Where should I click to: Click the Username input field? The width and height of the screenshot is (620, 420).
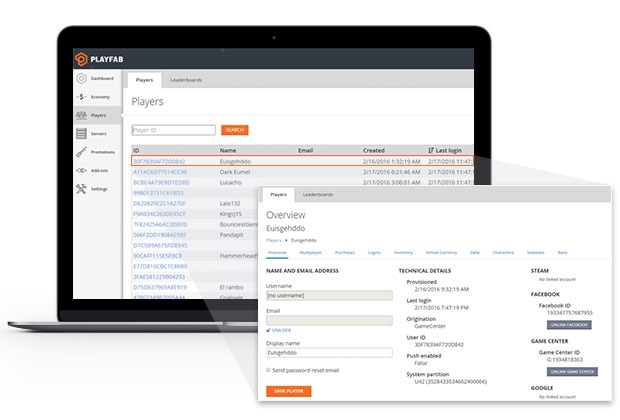point(329,295)
